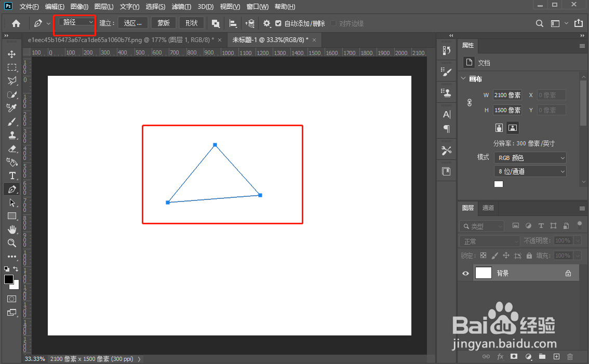Select the Move tool
Screen dimensions: 589x364
(11, 54)
